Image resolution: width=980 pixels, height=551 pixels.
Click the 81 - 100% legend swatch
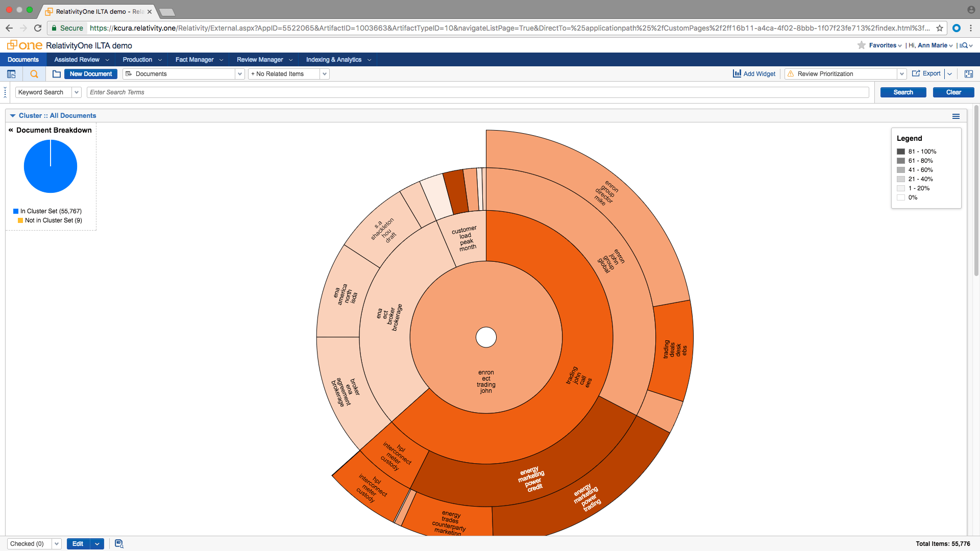(901, 152)
